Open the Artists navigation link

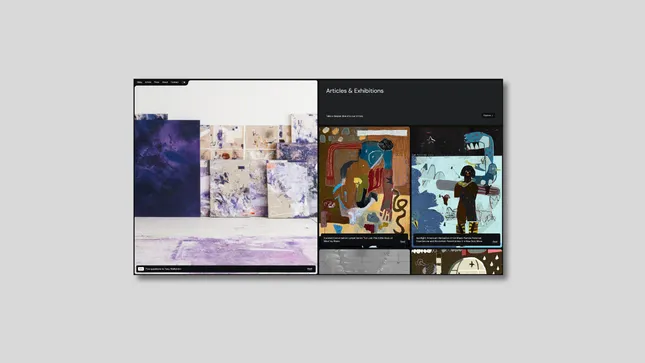[148, 82]
